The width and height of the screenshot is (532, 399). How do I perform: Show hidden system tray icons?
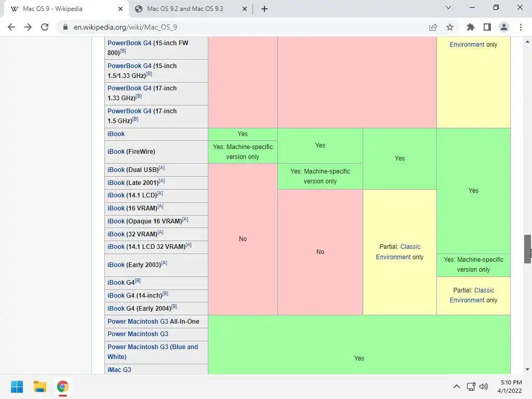click(x=457, y=387)
